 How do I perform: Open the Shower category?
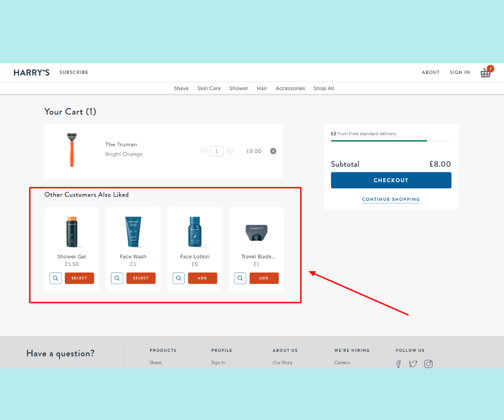[x=239, y=88]
